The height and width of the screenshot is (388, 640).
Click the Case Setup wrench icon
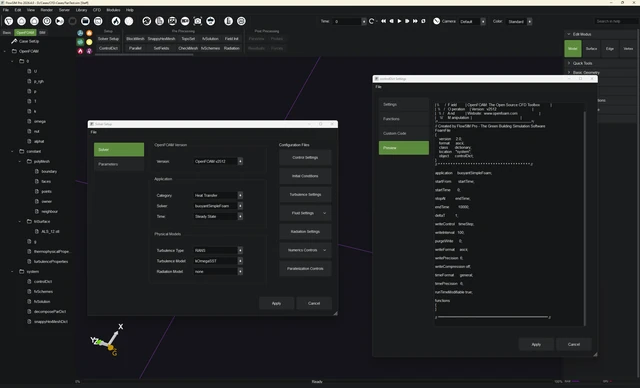point(14,41)
